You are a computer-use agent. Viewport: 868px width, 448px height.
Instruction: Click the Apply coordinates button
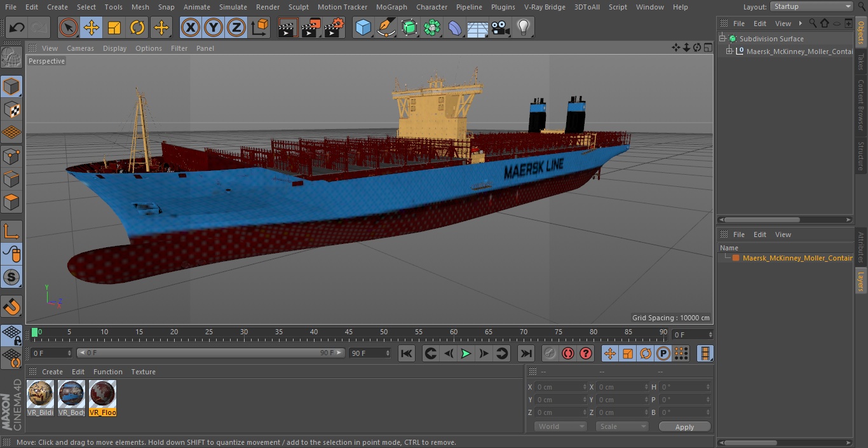coord(684,426)
